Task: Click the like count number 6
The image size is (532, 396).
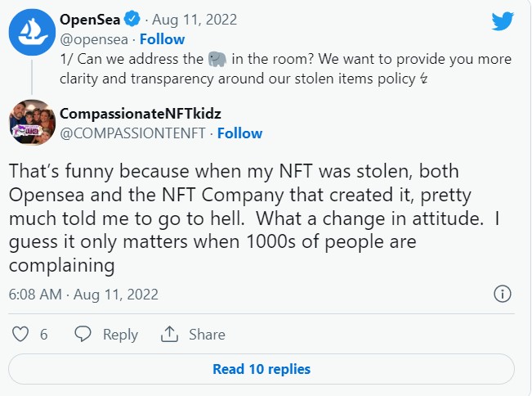Action: (43, 335)
